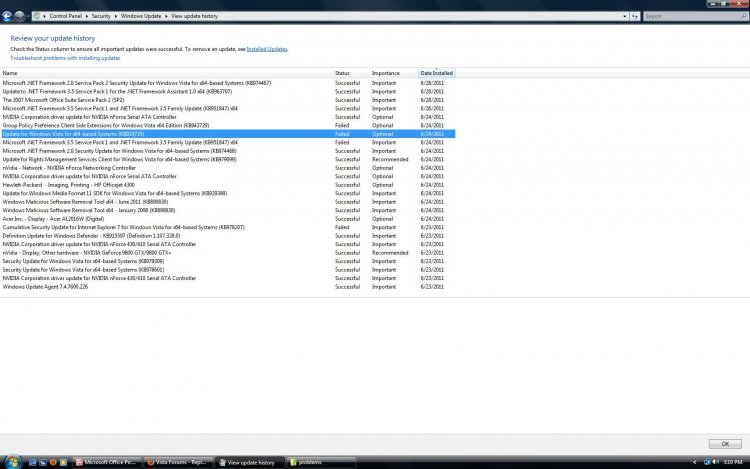Launch Firefox from quick launch

click(53, 462)
